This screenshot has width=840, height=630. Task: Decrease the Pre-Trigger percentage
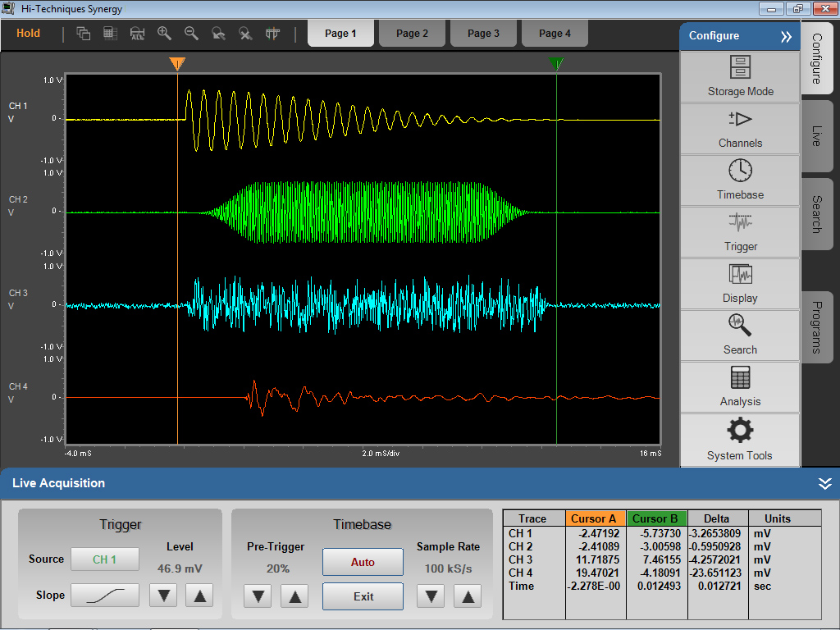coord(258,596)
